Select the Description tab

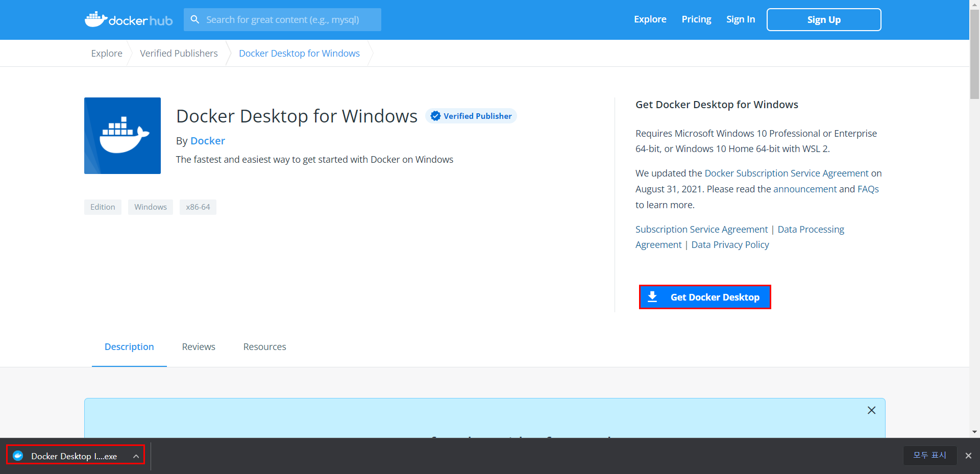[x=129, y=347]
